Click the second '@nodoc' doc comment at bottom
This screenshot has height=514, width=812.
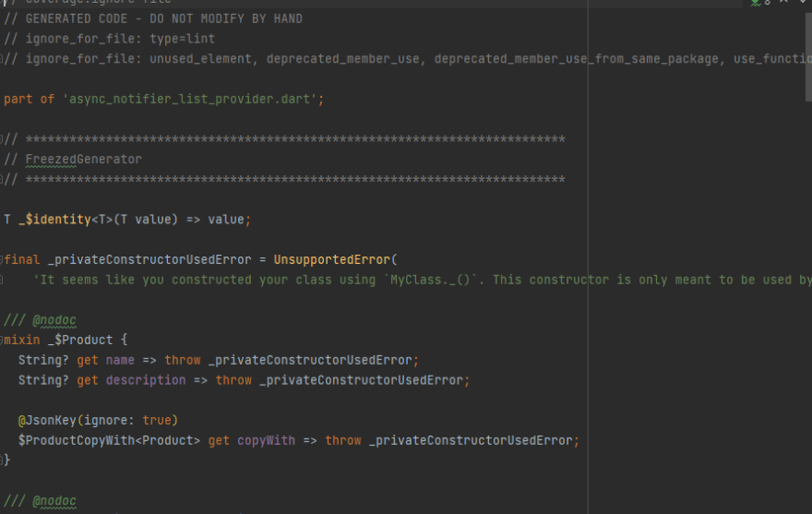click(54, 501)
